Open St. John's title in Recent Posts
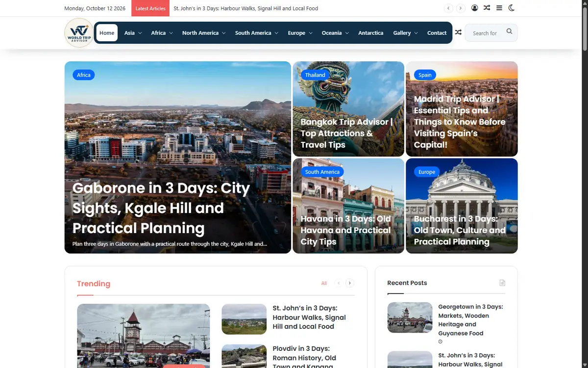This screenshot has width=588, height=368. pyautogui.click(x=470, y=360)
